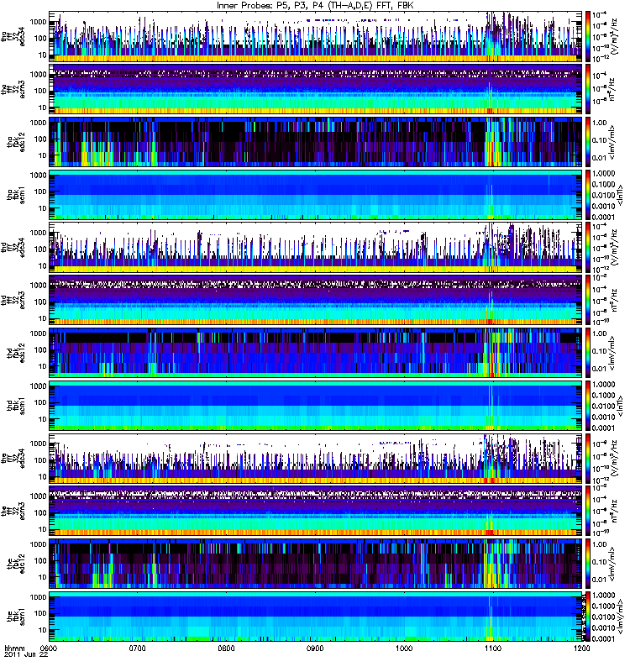Click the color bar of the scm3 FFT panel
This screenshot has width=630, height=672.
click(x=588, y=511)
